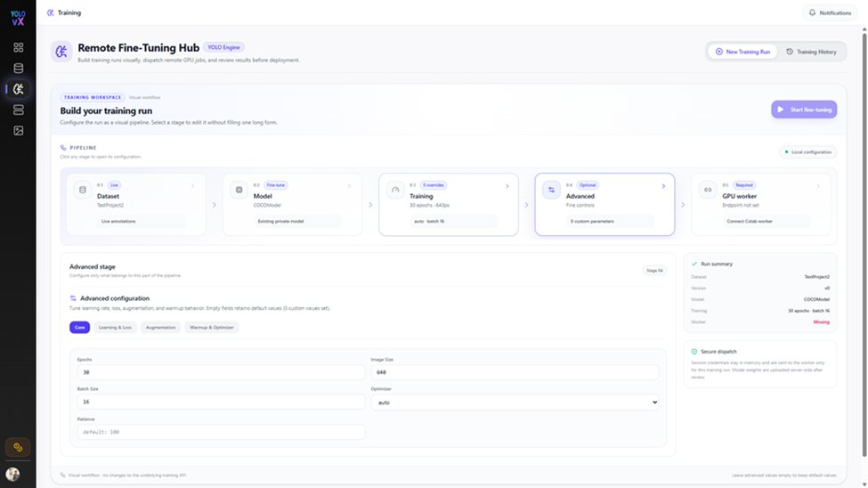Click the yellow coins icon in sidebar
Screen dimensions: 868x488
[x=18, y=447]
